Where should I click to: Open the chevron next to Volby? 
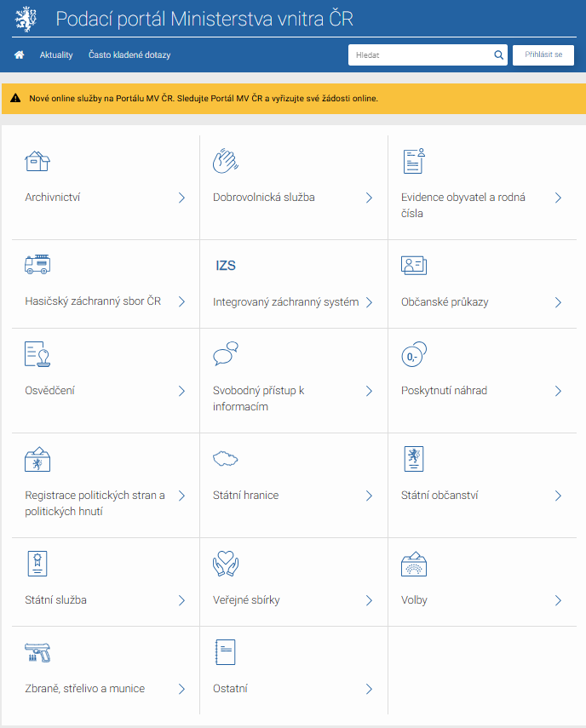click(x=558, y=600)
